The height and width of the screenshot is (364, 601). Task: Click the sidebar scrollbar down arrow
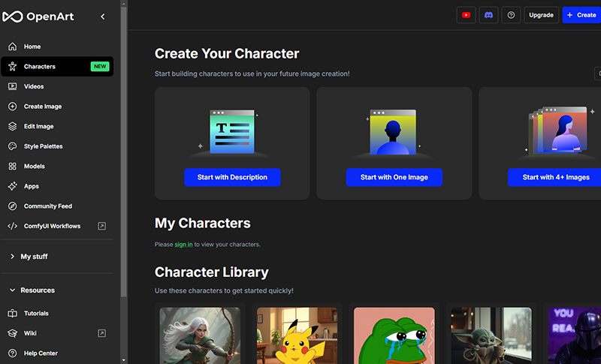point(123,360)
